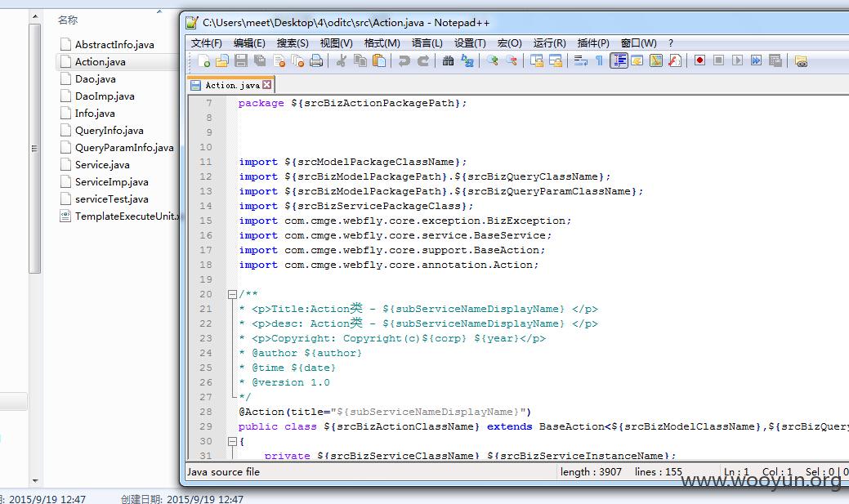Create a new file with the New toolbar icon
Screen dimensions: 849x504
point(204,60)
